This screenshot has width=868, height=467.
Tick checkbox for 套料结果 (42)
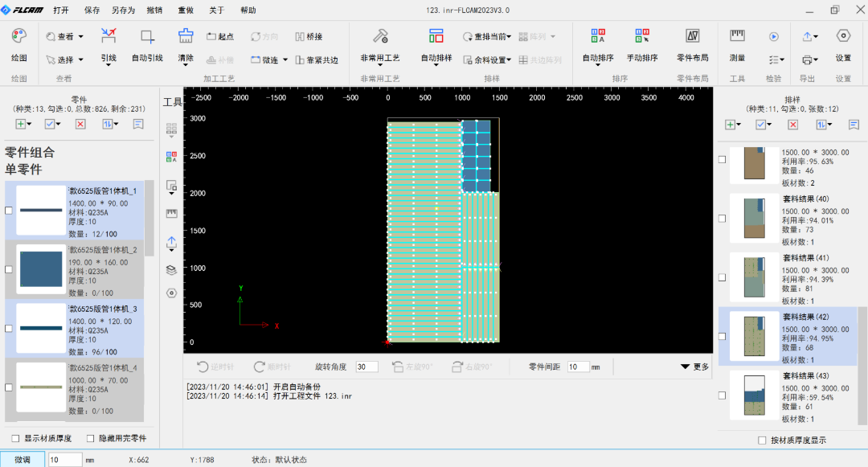(722, 337)
